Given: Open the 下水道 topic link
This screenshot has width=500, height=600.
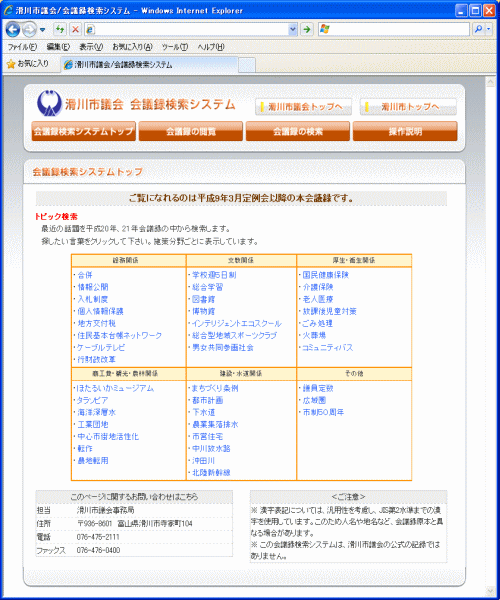Looking at the screenshot, I should tap(204, 412).
